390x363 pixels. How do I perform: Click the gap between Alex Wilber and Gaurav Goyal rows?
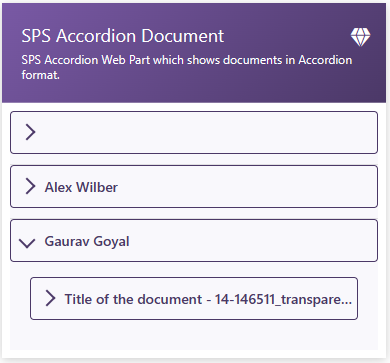[x=194, y=213]
